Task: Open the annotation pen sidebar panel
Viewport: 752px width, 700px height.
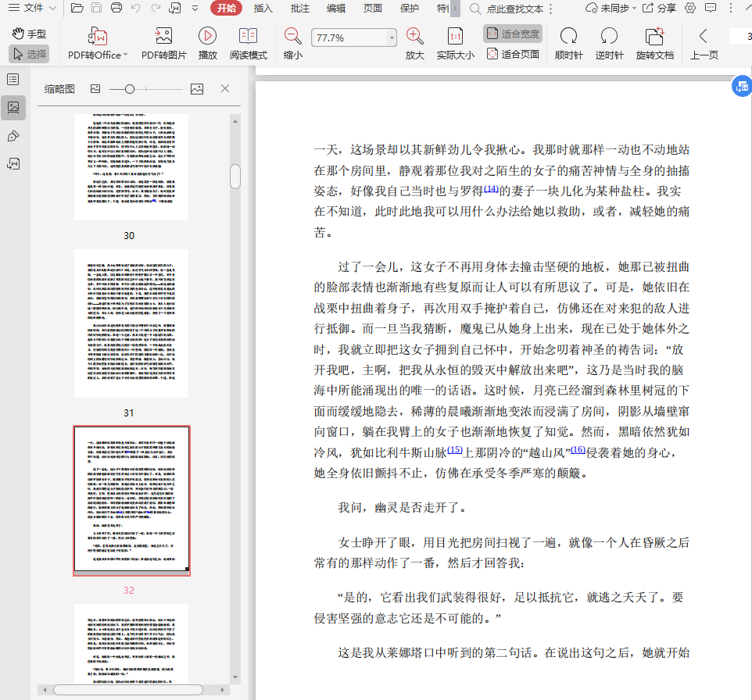Action: 13,136
